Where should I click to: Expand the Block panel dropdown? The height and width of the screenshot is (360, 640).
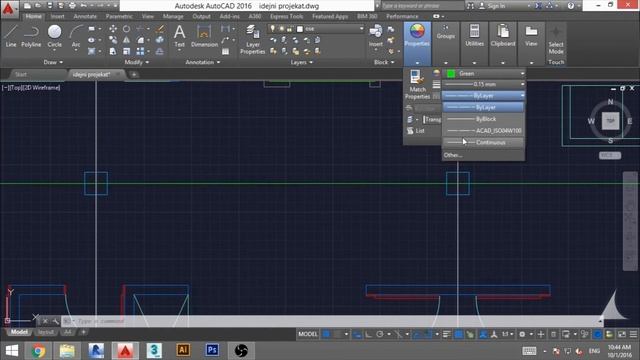tap(384, 62)
